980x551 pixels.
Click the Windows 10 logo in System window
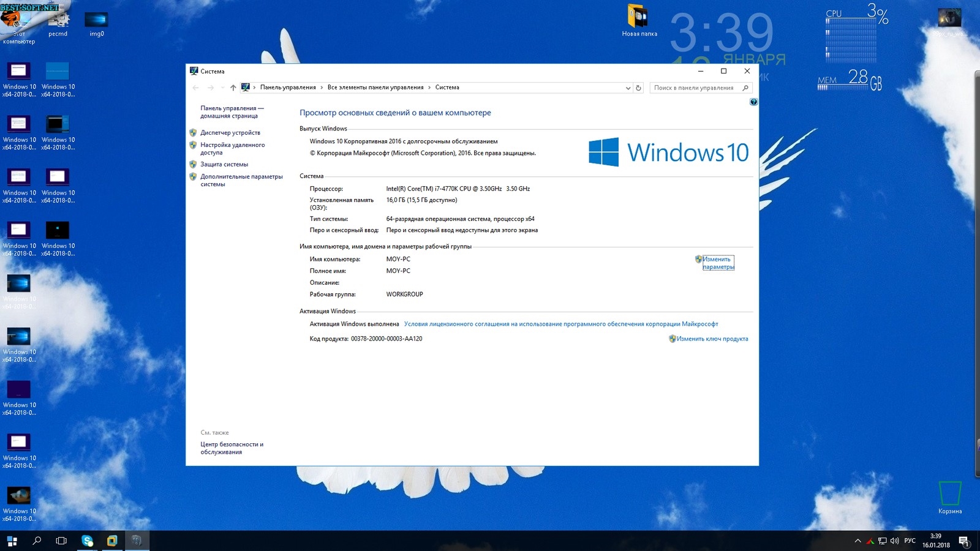tap(668, 152)
